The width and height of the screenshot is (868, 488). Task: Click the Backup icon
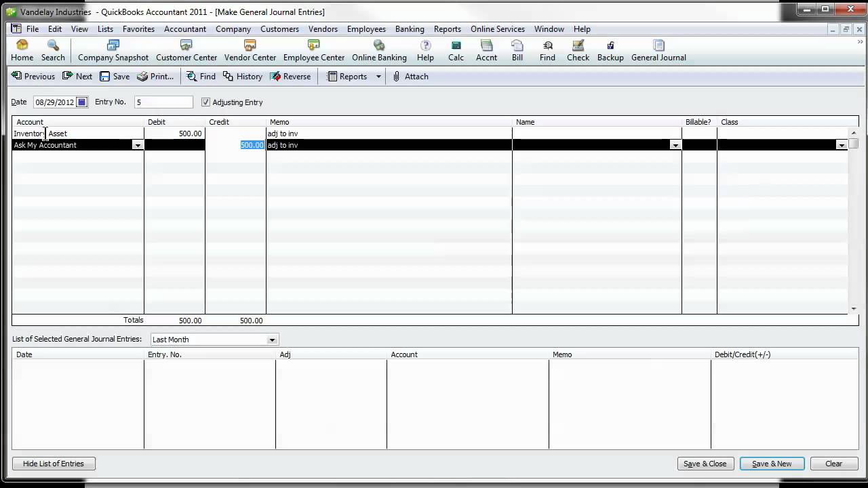(610, 51)
